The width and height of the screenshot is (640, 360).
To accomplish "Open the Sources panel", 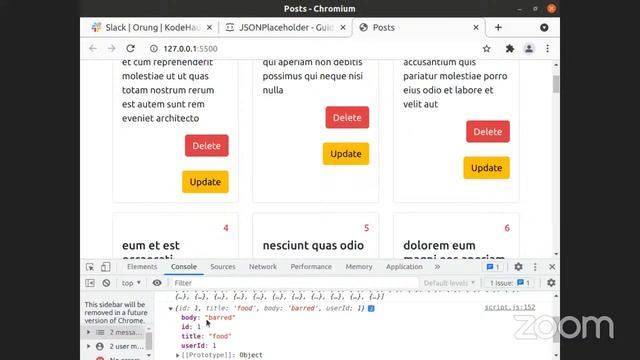I will tap(222, 267).
